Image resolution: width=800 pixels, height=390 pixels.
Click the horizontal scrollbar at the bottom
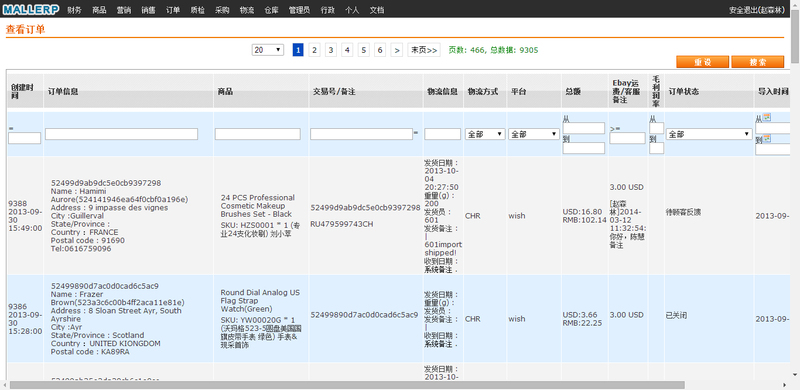347,384
